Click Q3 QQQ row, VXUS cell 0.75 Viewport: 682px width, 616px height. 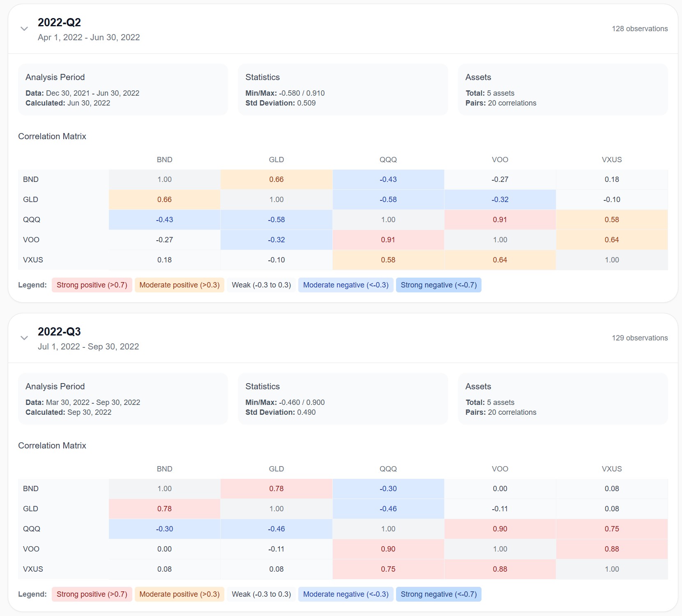(x=612, y=529)
